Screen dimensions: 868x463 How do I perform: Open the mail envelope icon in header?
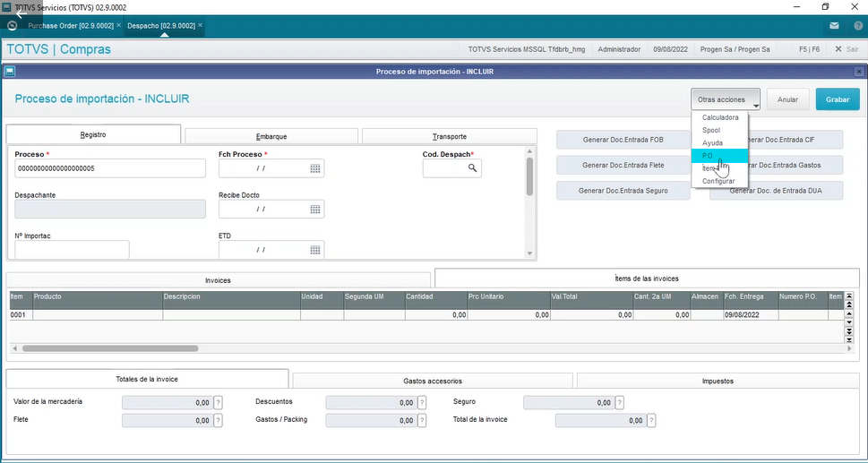click(834, 26)
